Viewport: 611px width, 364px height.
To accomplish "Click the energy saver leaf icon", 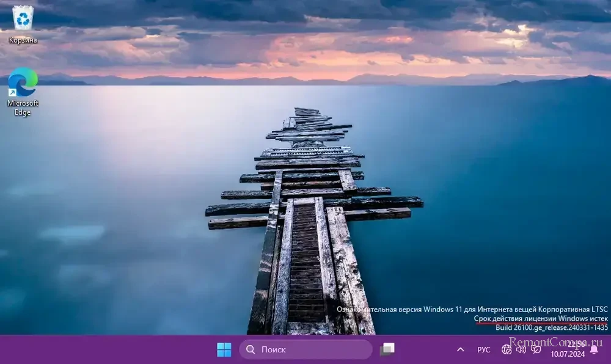I will 536,349.
